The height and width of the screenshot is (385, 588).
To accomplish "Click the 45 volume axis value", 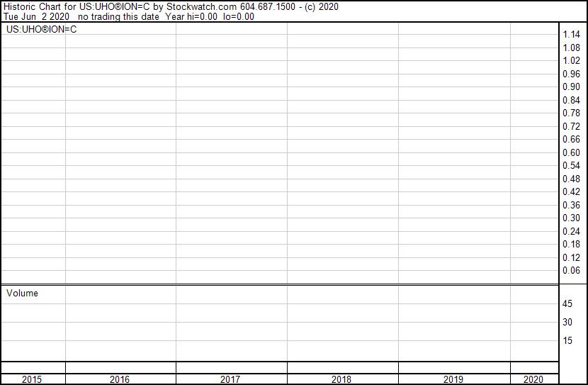I will coord(567,303).
